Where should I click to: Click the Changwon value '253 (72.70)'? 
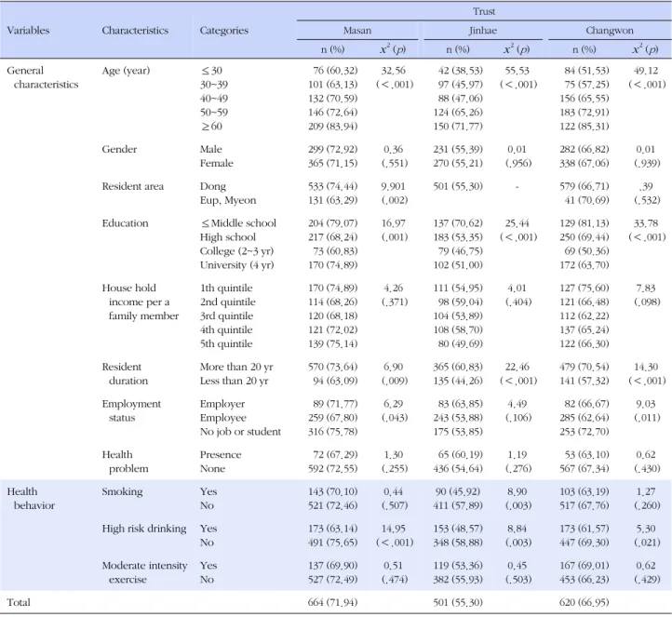click(585, 432)
